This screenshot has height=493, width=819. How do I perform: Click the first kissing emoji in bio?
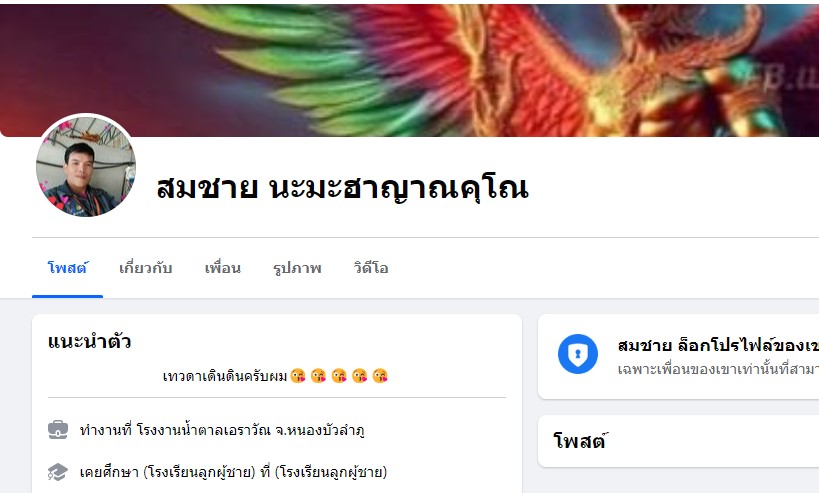tap(298, 375)
